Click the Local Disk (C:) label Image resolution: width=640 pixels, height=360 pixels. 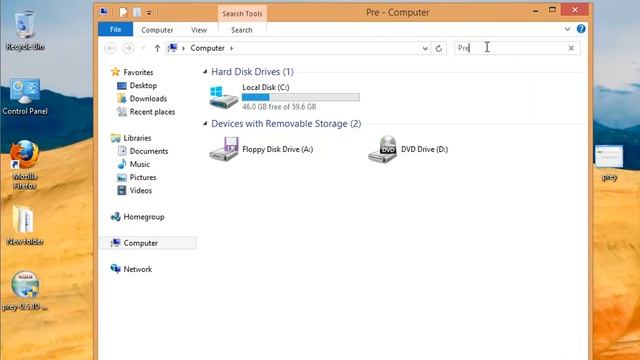266,87
